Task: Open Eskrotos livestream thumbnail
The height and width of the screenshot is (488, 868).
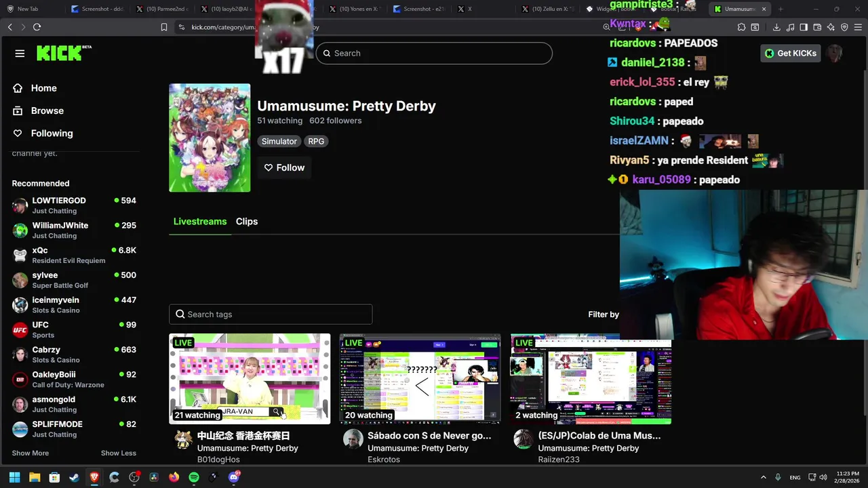Action: pos(420,379)
